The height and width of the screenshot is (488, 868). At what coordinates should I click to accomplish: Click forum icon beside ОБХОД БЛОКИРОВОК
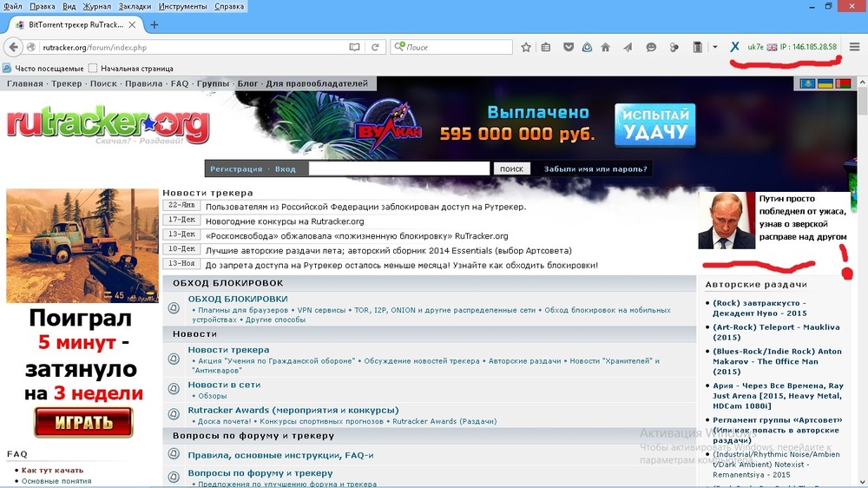click(174, 308)
